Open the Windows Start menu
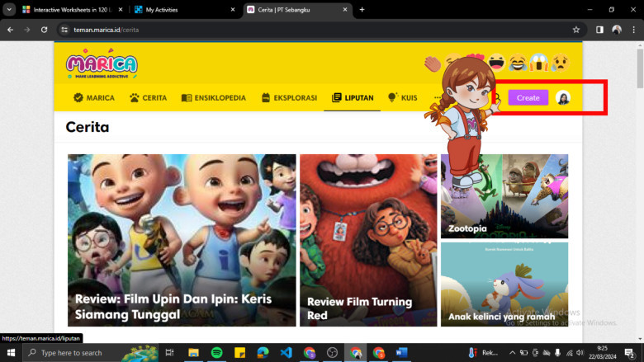The image size is (644, 362). (x=11, y=353)
